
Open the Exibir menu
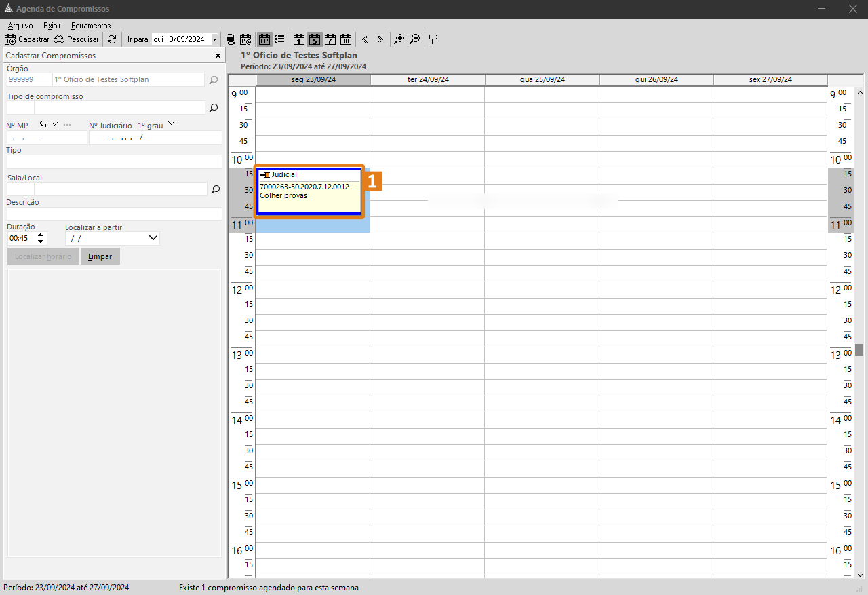click(x=52, y=26)
